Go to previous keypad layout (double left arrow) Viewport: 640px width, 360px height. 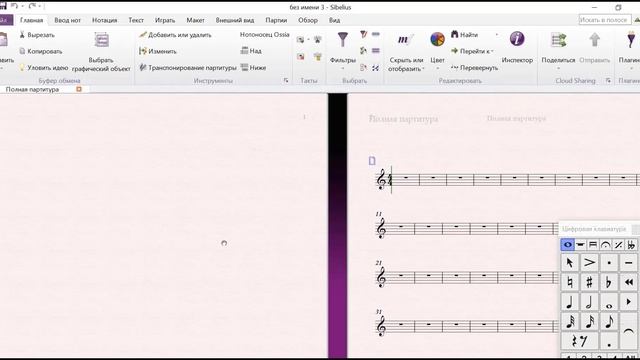click(x=629, y=282)
